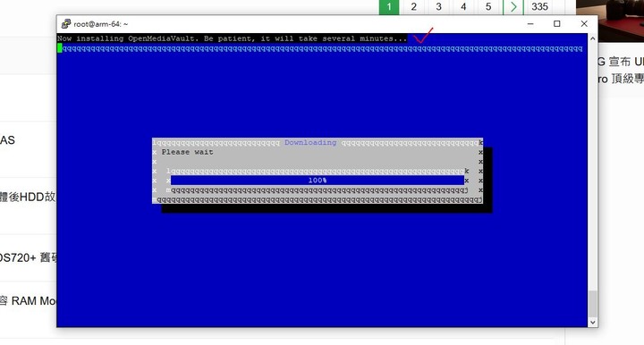This screenshot has width=644, height=345.
Task: Click the next page arrow in pagination
Action: coord(513,7)
